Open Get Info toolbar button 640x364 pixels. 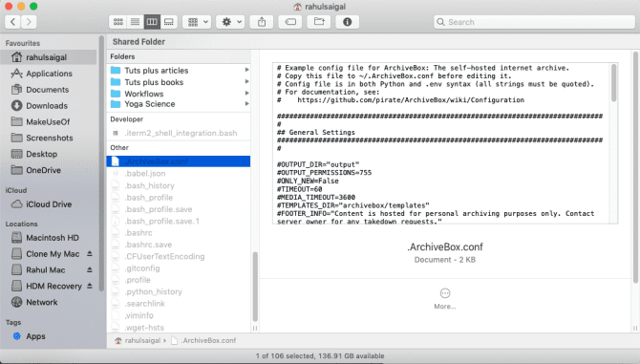tap(348, 22)
